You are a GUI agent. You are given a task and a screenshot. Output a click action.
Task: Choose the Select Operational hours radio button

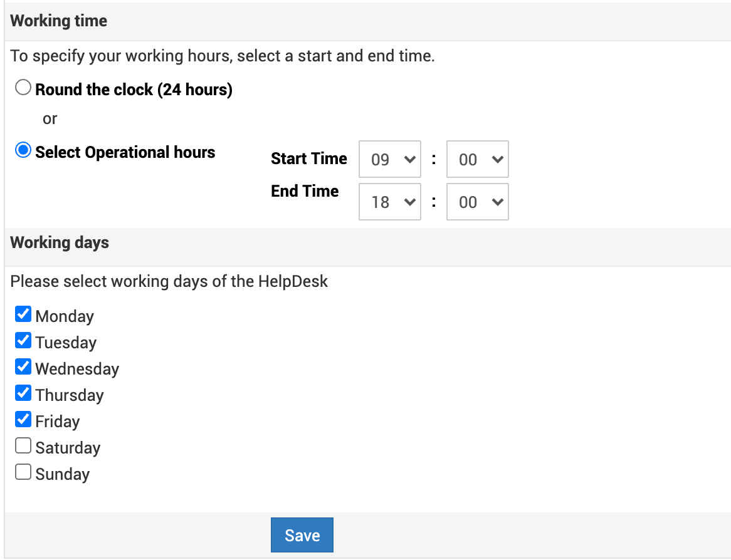23,151
